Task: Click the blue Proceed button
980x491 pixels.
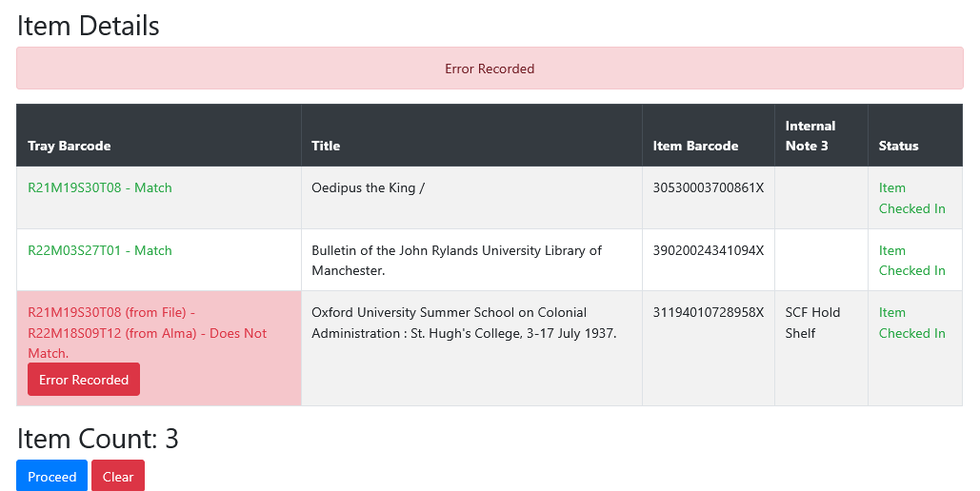Action: point(51,476)
